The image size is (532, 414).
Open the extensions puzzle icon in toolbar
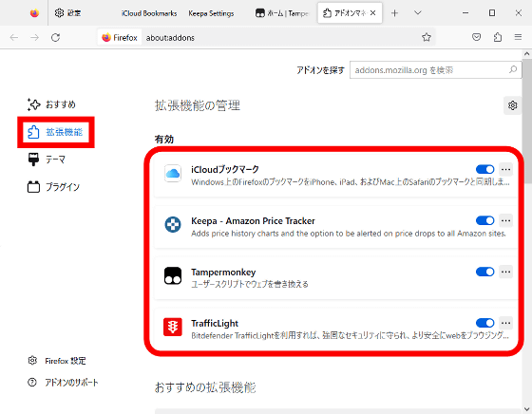coord(498,37)
